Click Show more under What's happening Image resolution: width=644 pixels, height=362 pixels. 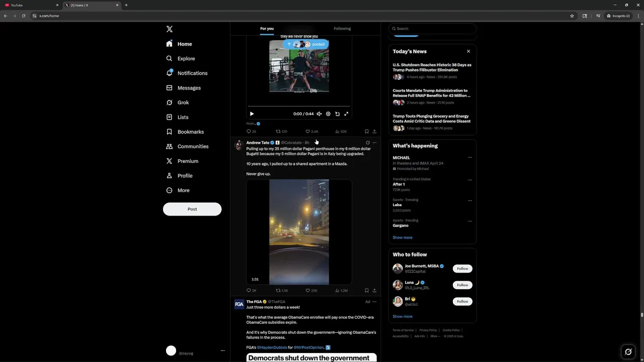pos(403,237)
